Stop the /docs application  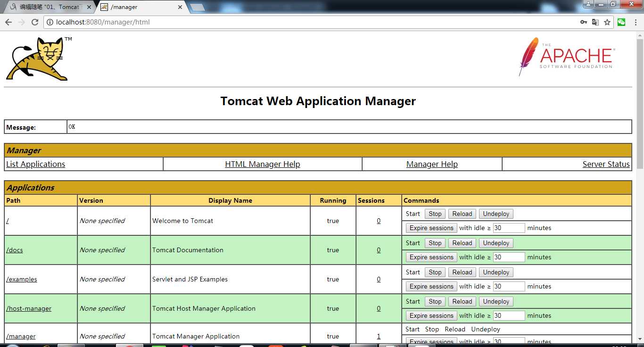coord(435,243)
